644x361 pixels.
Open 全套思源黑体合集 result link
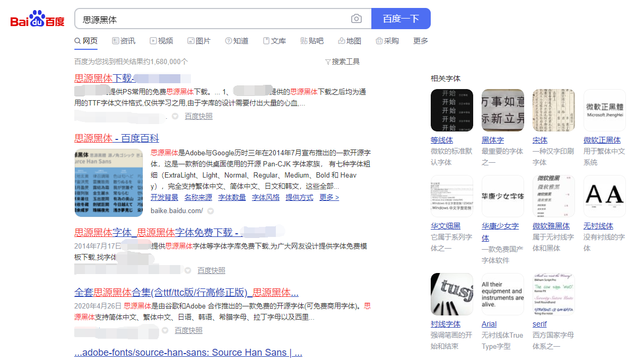click(186, 293)
